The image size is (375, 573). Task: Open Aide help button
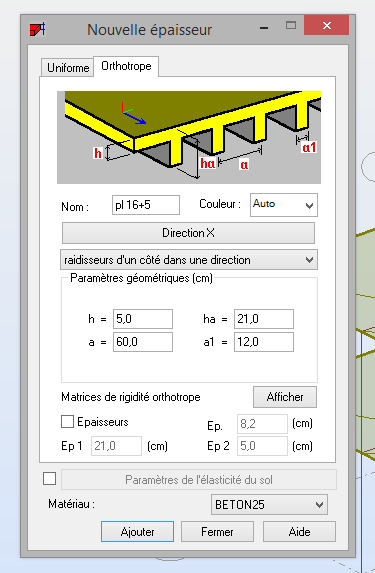coord(299,532)
